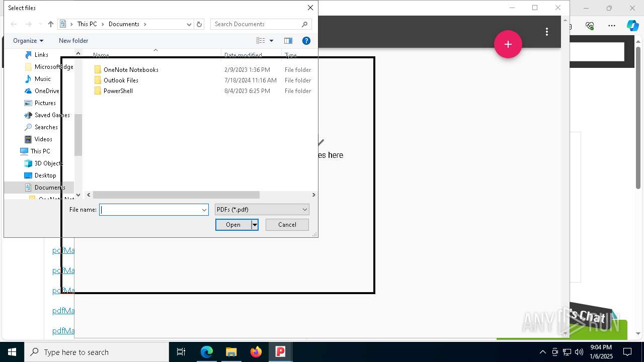The height and width of the screenshot is (362, 644).
Task: Open Task View on the taskbar
Action: [x=181, y=352]
